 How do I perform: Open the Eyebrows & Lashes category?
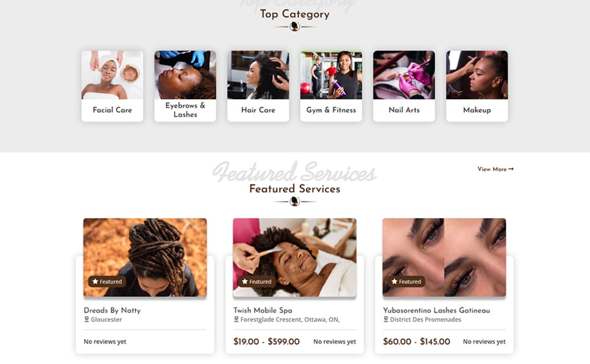click(185, 86)
